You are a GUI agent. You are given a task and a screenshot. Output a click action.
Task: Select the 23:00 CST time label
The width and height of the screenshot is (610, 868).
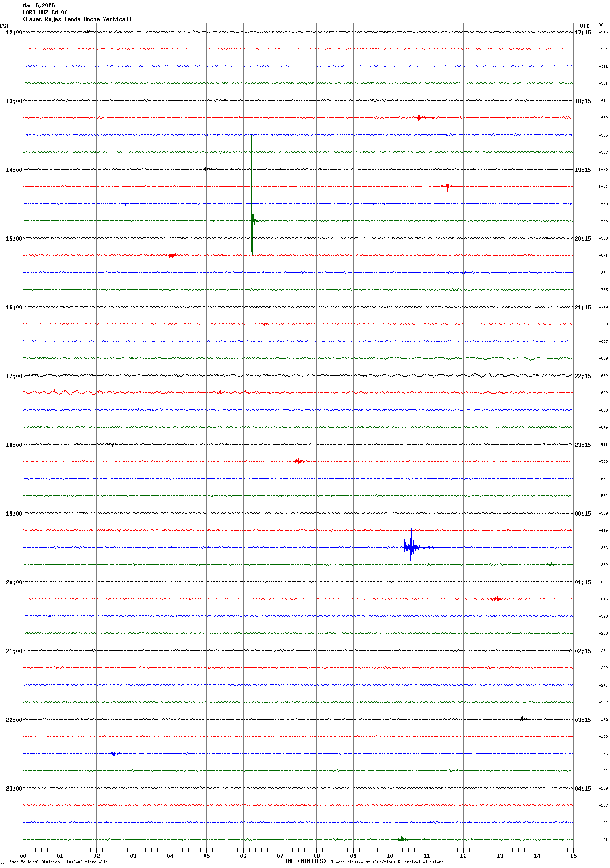coord(14,789)
